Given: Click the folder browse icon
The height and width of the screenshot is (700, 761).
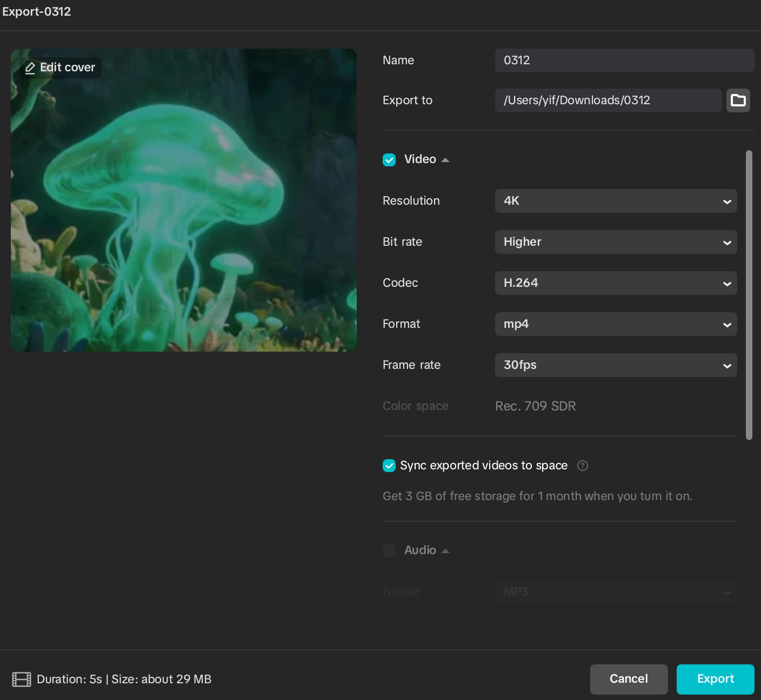Looking at the screenshot, I should [738, 100].
